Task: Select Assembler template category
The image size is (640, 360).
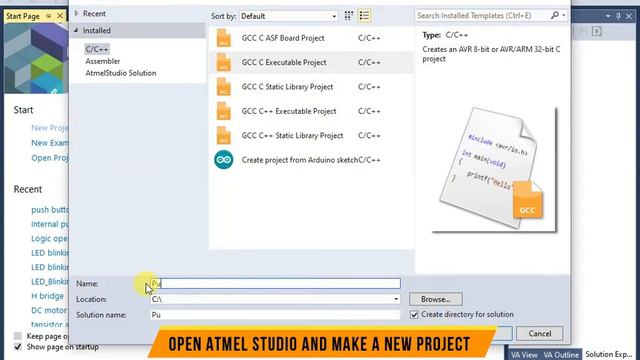Action: pyautogui.click(x=103, y=61)
